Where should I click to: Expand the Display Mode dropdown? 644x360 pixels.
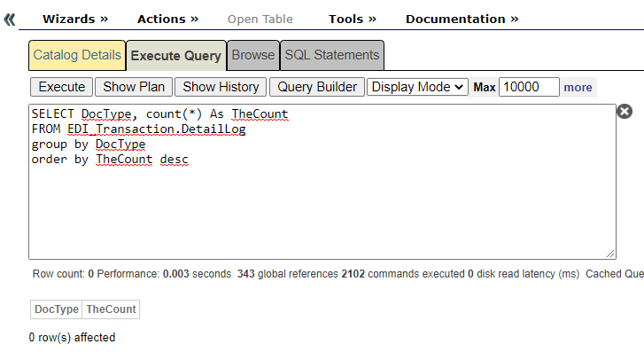pos(417,87)
